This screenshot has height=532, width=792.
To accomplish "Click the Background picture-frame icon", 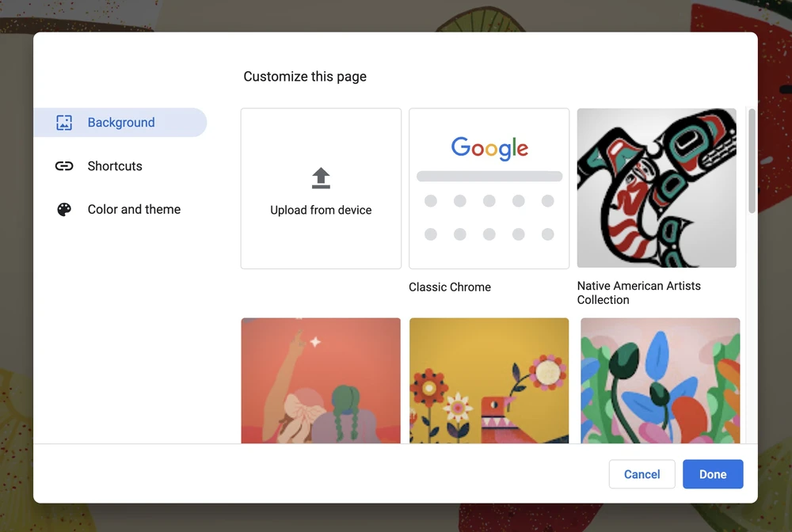I will pyautogui.click(x=64, y=123).
